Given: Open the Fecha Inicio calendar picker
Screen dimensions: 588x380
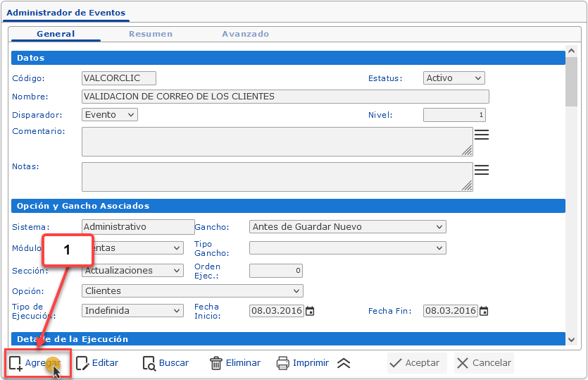Looking at the screenshot, I should (310, 311).
